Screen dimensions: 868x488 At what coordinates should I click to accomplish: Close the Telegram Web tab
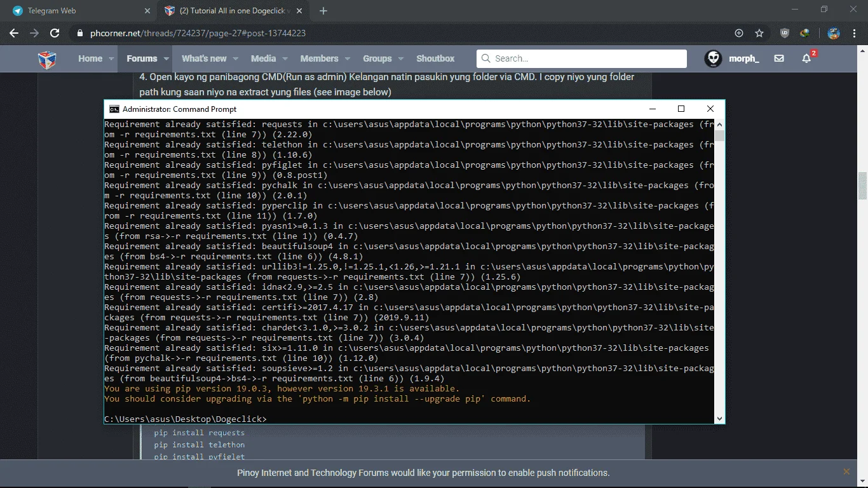pyautogui.click(x=147, y=11)
